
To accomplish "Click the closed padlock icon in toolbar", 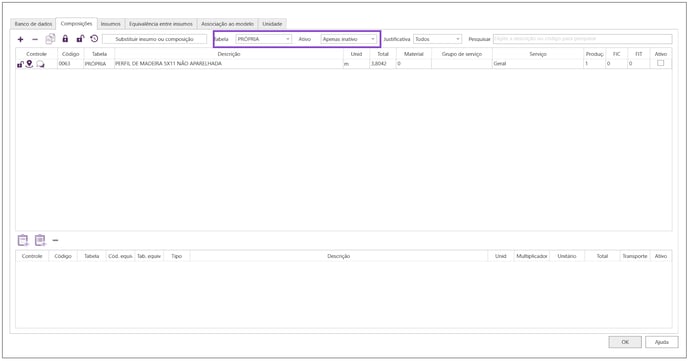I will [x=65, y=39].
